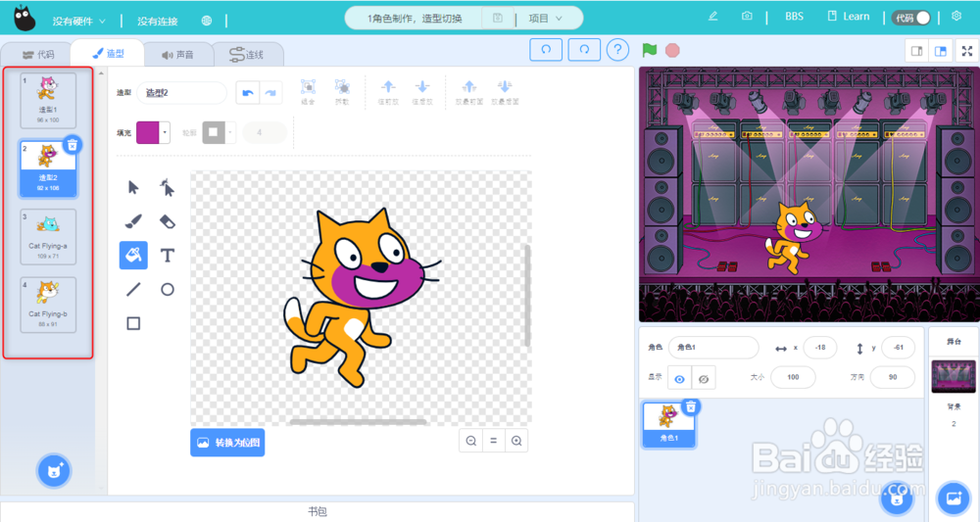Open the outline color dropdown
The height and width of the screenshot is (522, 980).
230,132
